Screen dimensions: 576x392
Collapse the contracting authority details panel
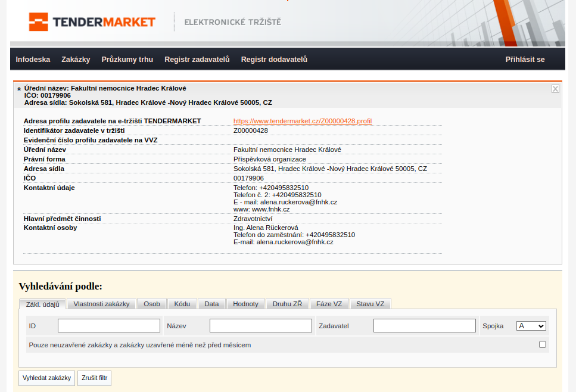(19, 89)
